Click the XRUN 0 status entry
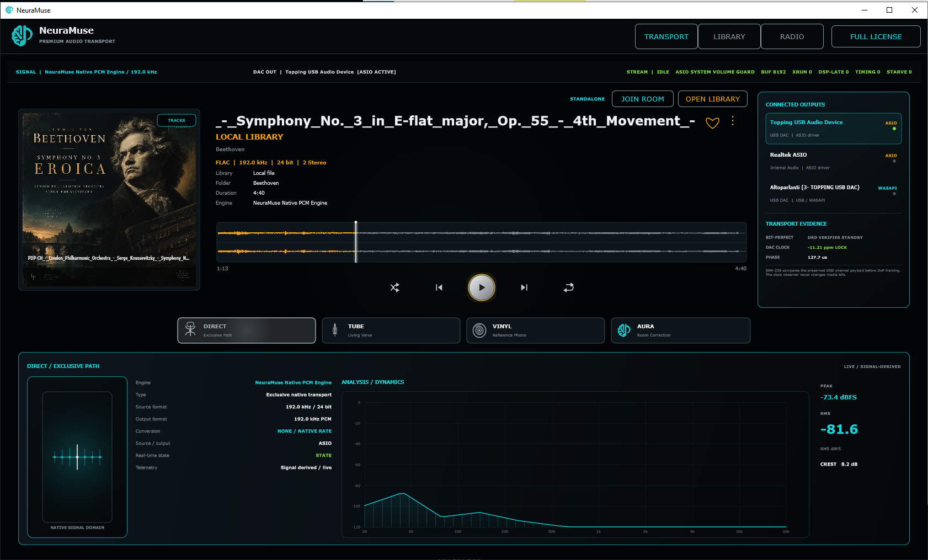This screenshot has height=560, width=928. point(802,72)
